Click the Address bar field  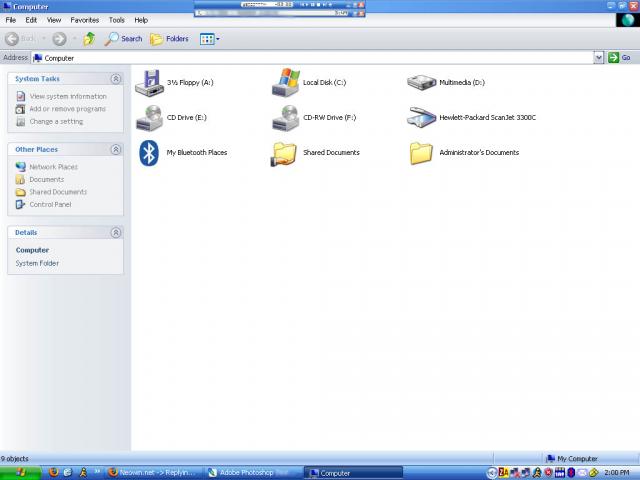tap(312, 58)
